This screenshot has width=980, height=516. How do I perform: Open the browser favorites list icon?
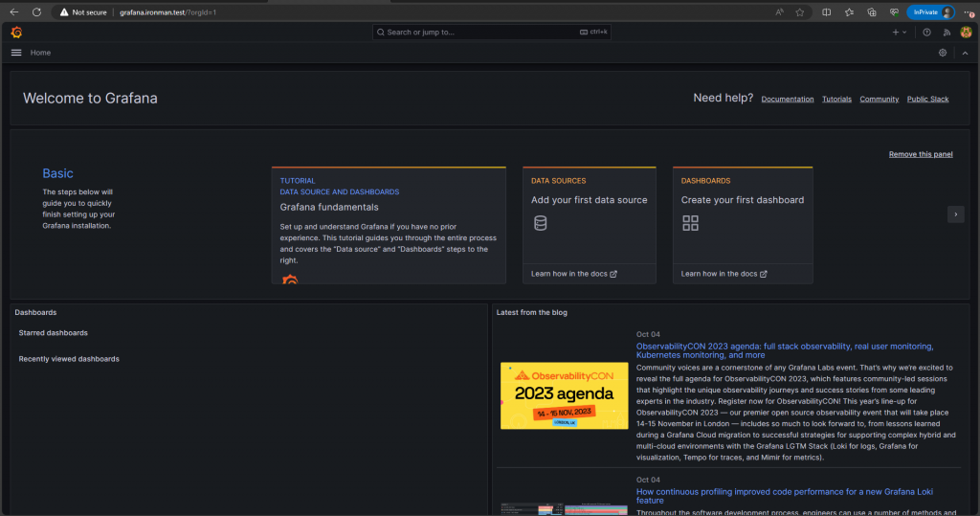[849, 11]
